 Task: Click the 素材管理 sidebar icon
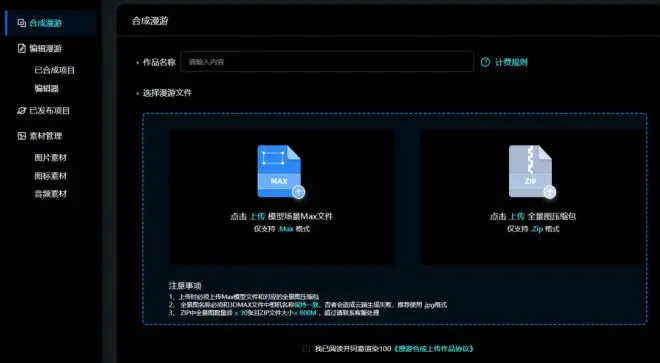[x=21, y=136]
